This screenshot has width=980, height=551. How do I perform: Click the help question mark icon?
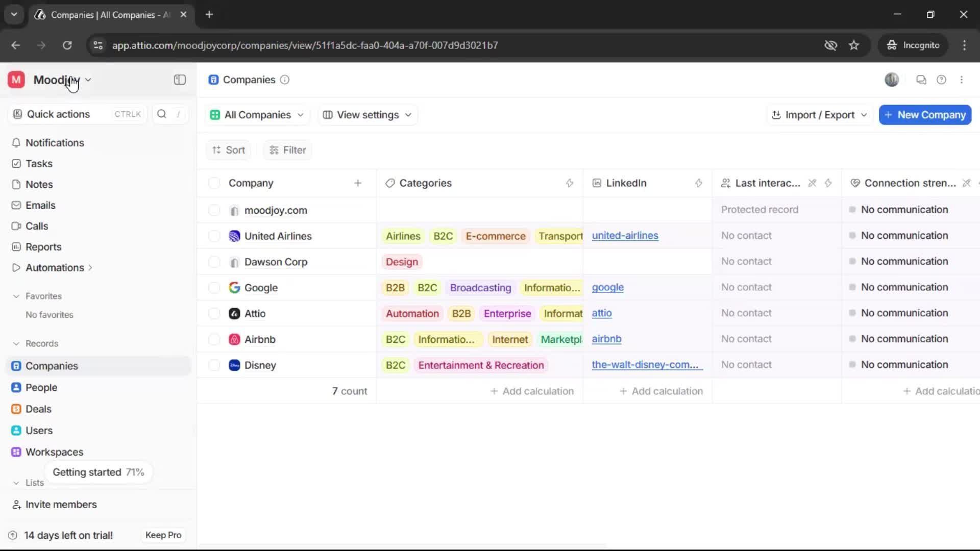tap(941, 80)
